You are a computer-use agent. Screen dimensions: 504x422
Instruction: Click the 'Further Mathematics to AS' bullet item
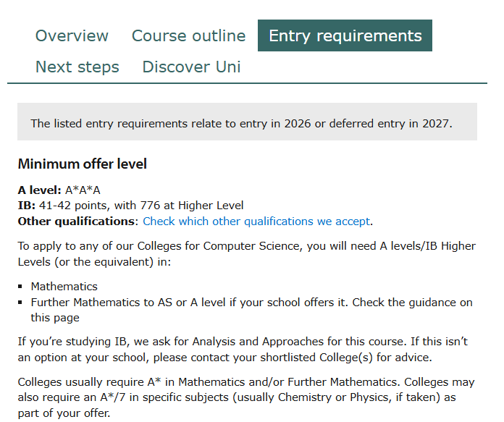(251, 303)
